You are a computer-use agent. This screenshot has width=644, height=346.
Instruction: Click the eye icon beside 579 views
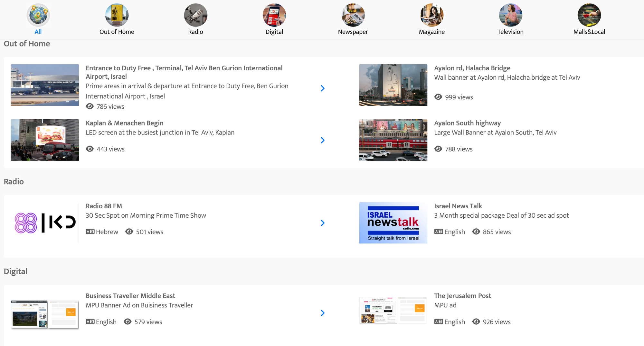(128, 321)
